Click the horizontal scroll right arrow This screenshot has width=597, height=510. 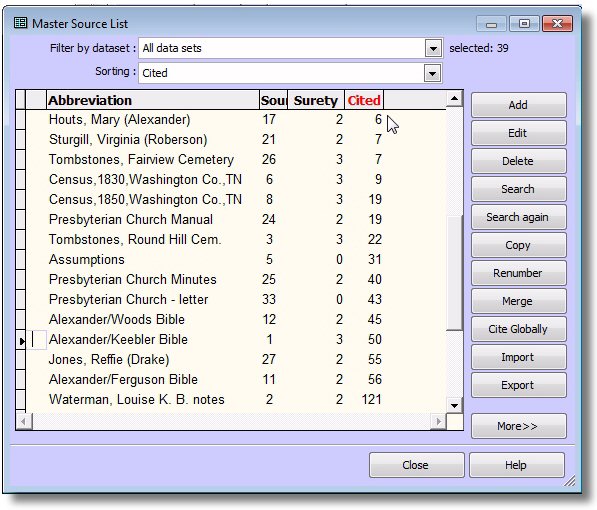point(439,421)
